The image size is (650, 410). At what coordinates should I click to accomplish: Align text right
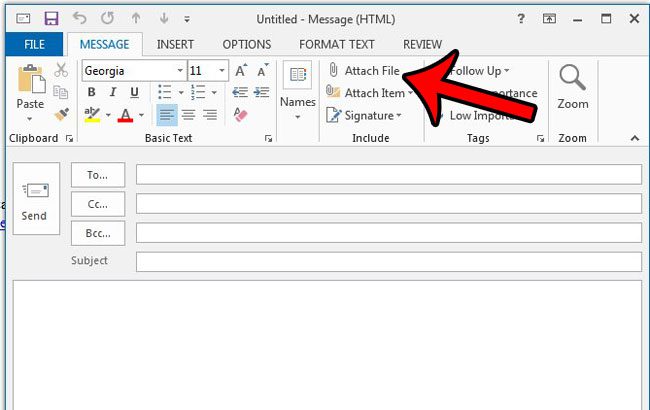coord(210,114)
